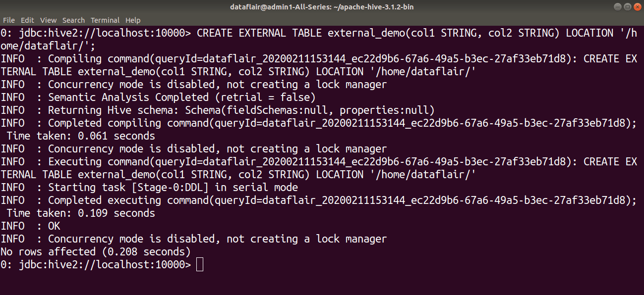
Task: Click the orange close window button
Action: pyautogui.click(x=638, y=6)
